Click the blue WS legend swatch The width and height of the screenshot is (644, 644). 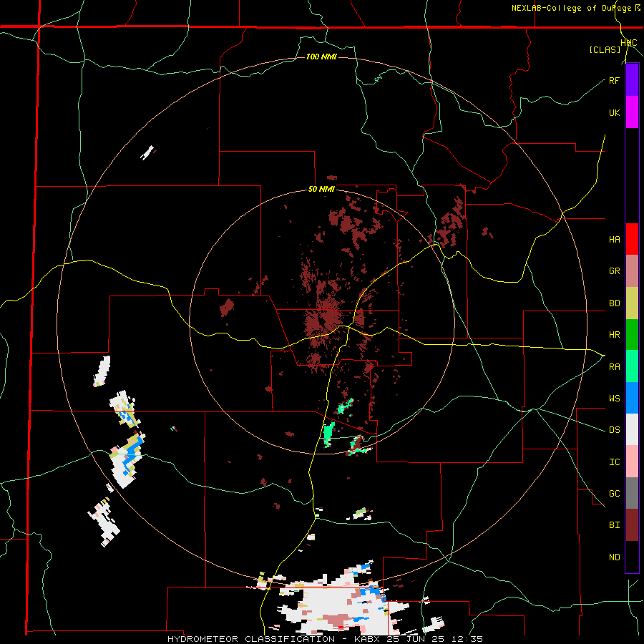pos(632,398)
